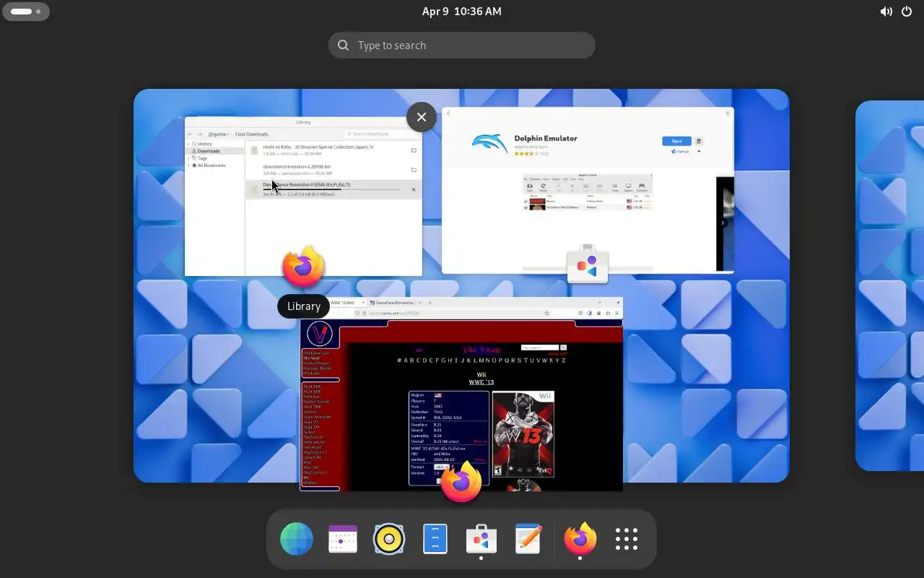Click Firefox badge on Library window preview
Screen dimensions: 924x578
[x=303, y=267]
